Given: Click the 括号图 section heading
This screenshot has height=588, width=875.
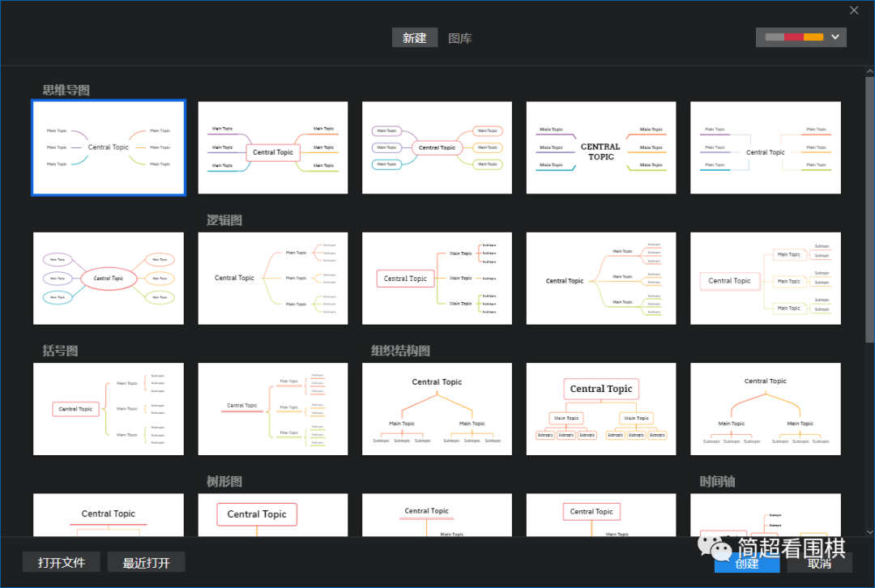Looking at the screenshot, I should (x=60, y=351).
